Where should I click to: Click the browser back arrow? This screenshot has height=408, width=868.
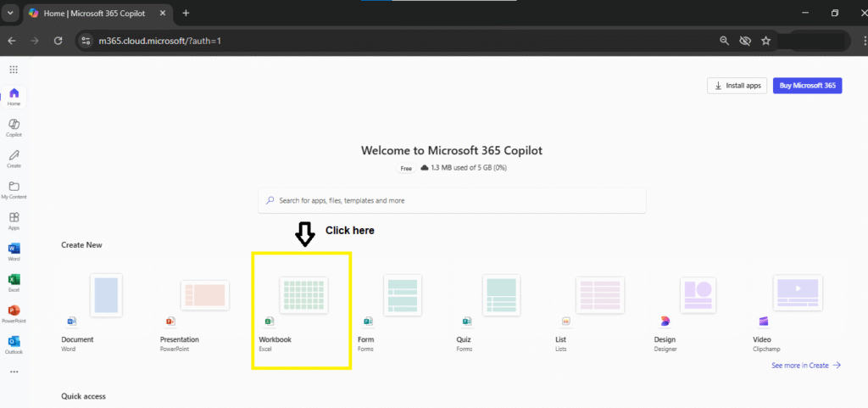tap(12, 41)
